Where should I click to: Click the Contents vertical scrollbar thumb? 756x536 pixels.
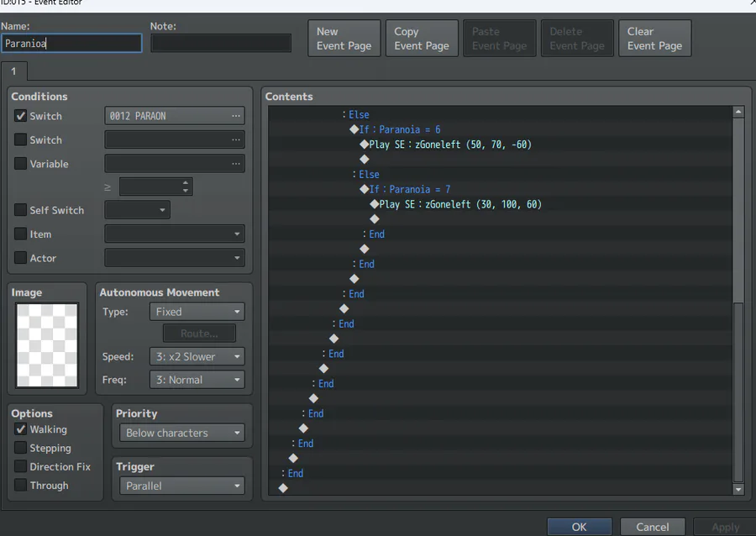click(738, 392)
